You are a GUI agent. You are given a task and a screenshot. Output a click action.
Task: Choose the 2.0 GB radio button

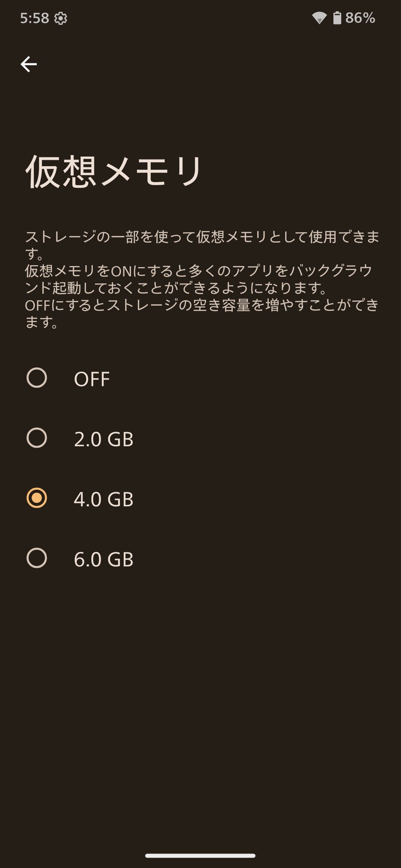pyautogui.click(x=37, y=438)
